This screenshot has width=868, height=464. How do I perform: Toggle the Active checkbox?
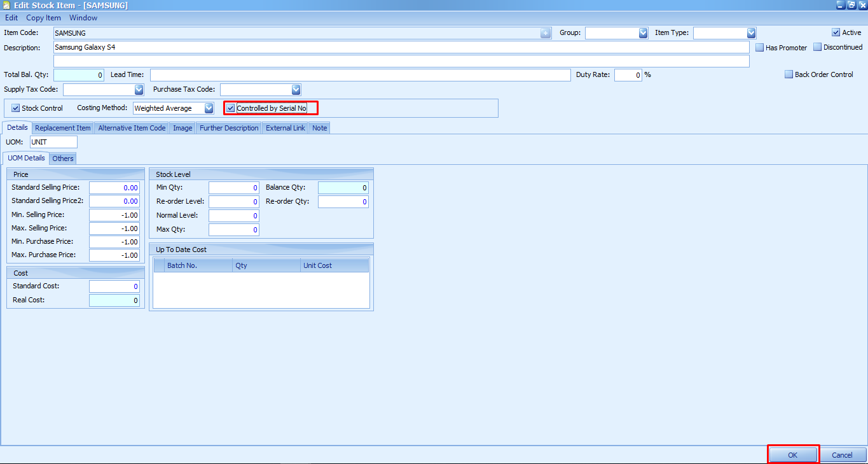pyautogui.click(x=836, y=32)
